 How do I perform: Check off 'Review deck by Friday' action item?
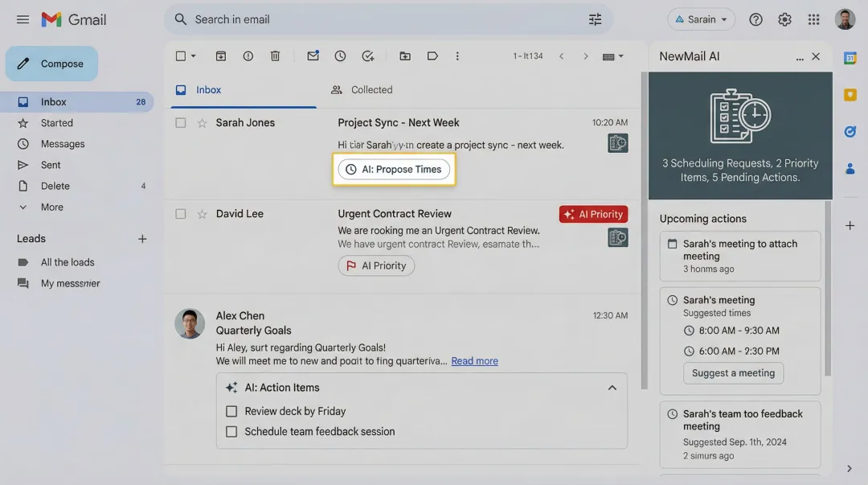231,411
